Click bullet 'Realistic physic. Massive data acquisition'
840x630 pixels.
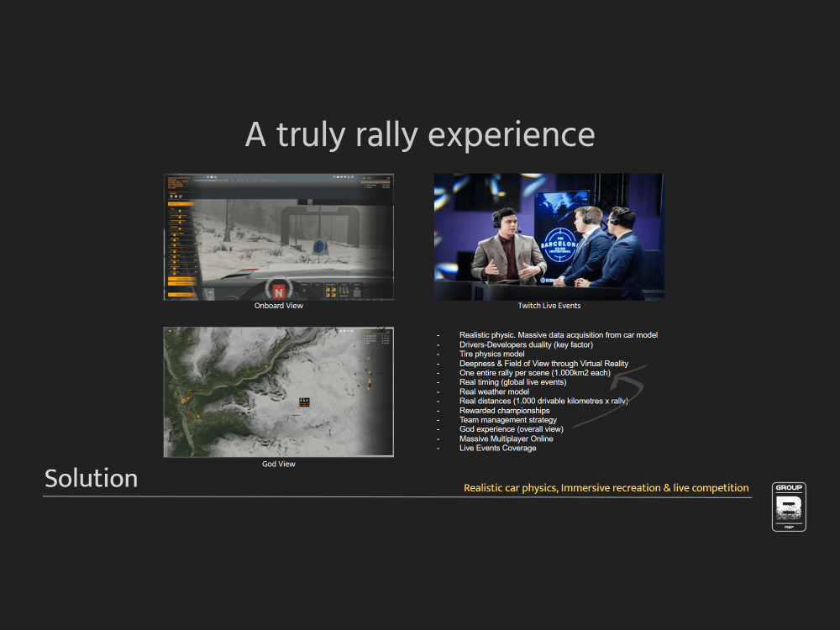[559, 335]
